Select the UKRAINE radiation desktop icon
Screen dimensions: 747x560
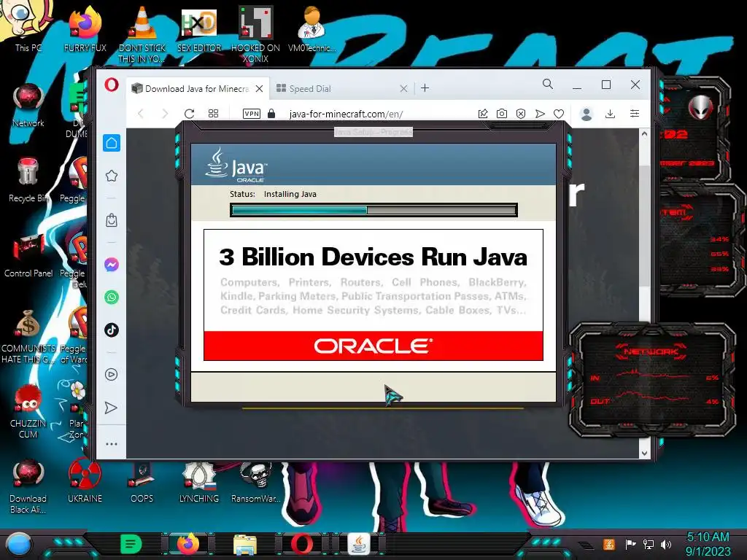(x=85, y=481)
